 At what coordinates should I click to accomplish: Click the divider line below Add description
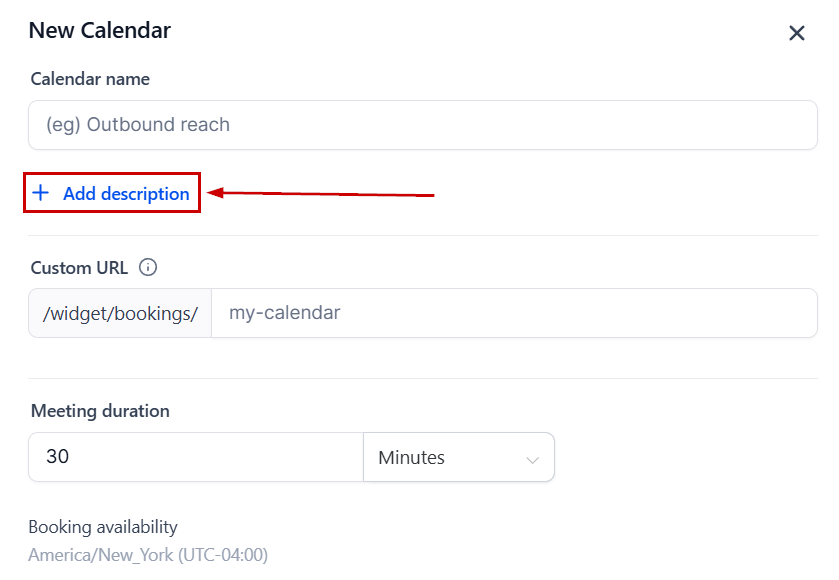tap(422, 236)
